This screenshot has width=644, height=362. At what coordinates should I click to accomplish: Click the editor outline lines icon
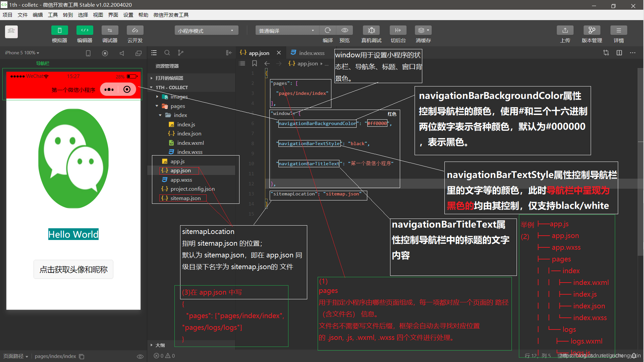point(242,63)
